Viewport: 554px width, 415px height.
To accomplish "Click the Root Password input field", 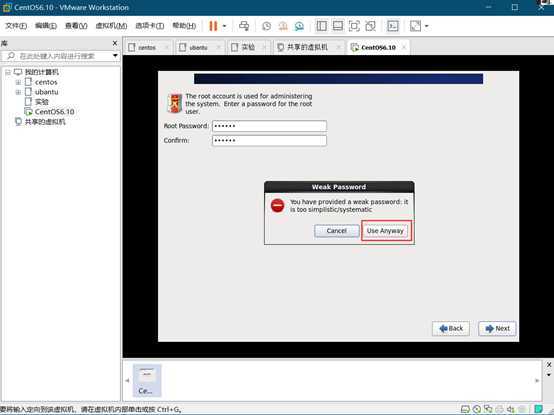I will coord(269,126).
